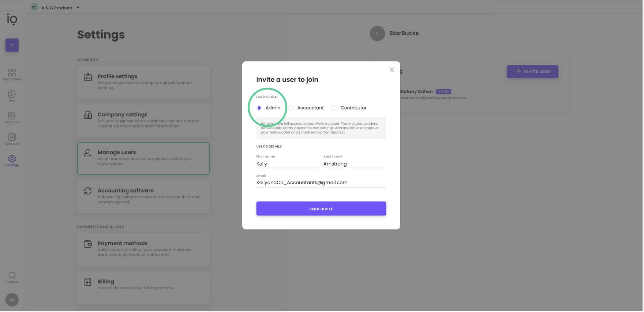Open Billing settings card
This screenshot has width=644, height=312.
coord(143,288)
